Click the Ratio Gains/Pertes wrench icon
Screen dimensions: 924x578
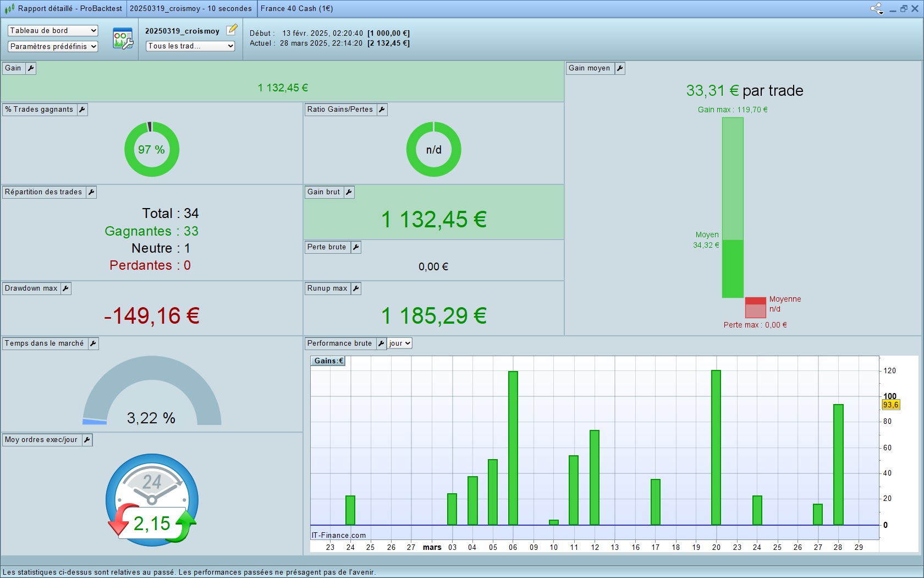click(382, 110)
